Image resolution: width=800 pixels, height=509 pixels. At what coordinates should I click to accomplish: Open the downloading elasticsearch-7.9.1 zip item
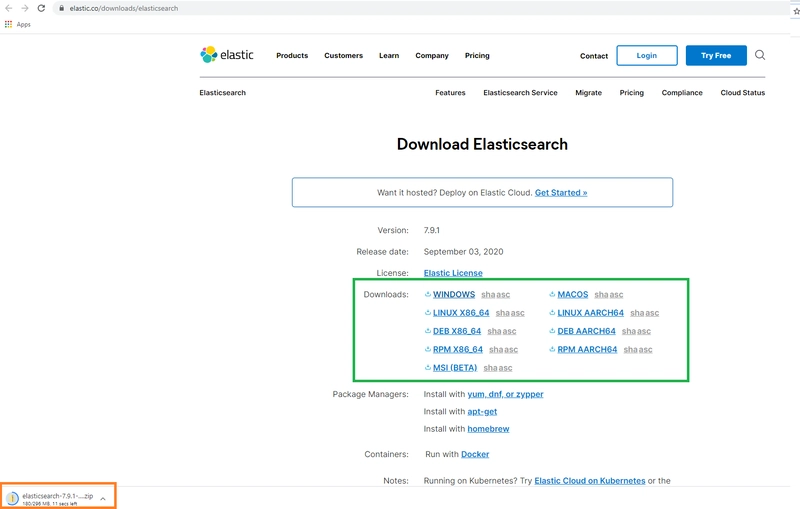pos(51,498)
